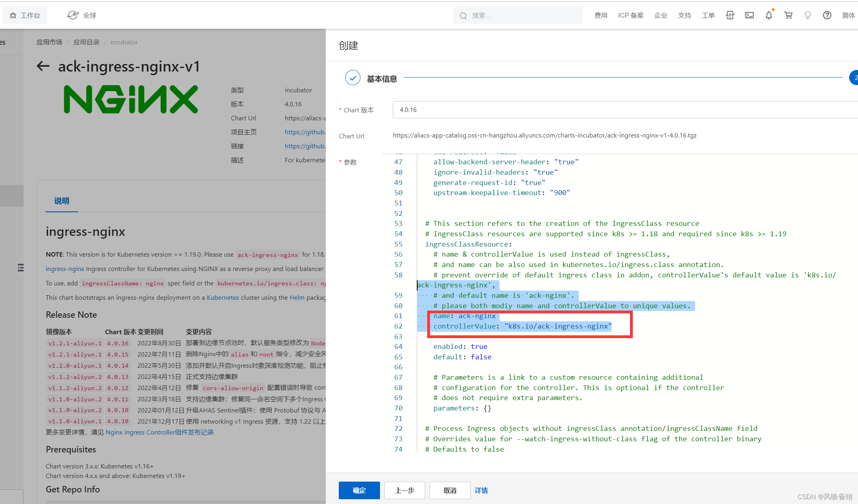Select the 说明 tab
This screenshot has width=858, height=504.
coord(62,201)
